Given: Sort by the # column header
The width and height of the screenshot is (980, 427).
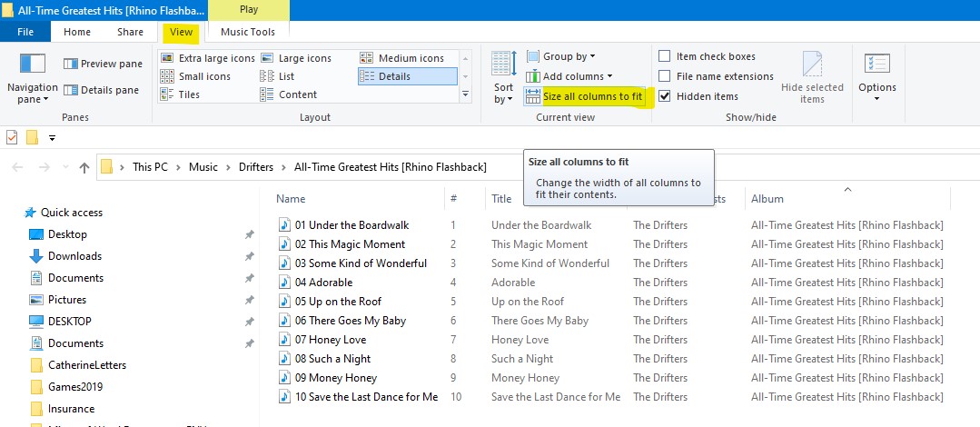Looking at the screenshot, I should click(x=464, y=199).
